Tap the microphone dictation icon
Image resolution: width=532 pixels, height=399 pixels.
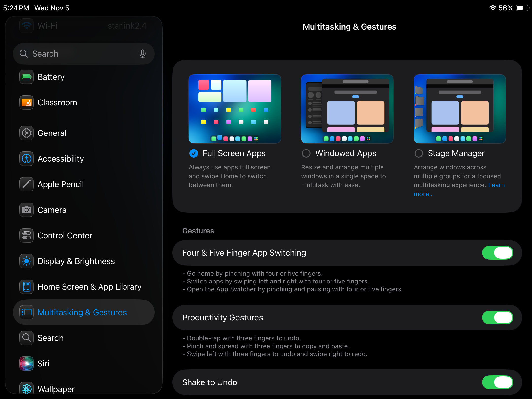point(142,54)
